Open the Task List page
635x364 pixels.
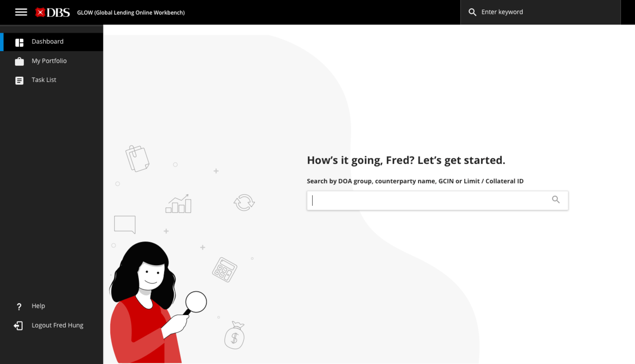[x=44, y=80]
